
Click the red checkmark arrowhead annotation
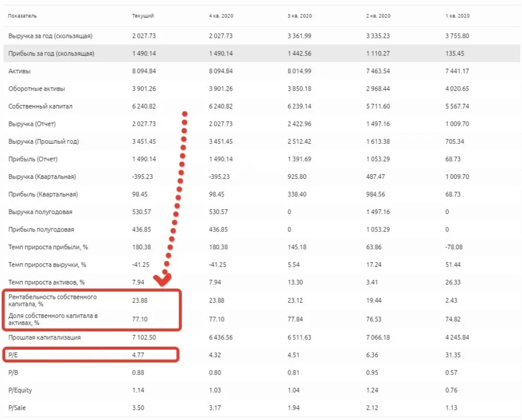pos(163,279)
